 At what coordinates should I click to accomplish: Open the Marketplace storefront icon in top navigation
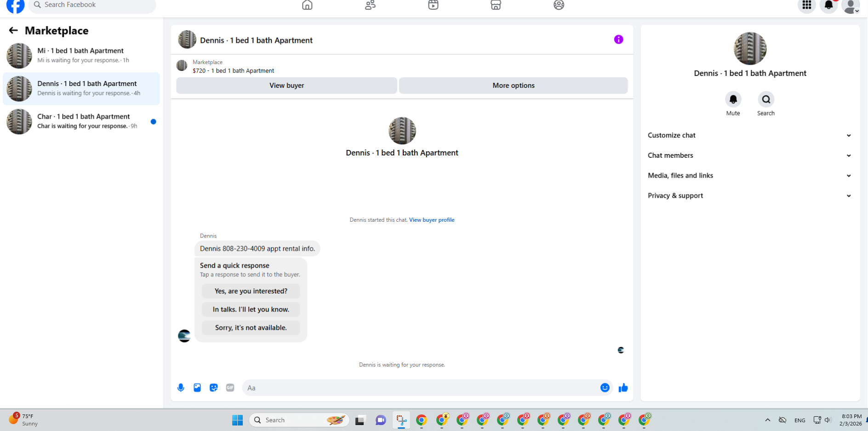coord(496,5)
